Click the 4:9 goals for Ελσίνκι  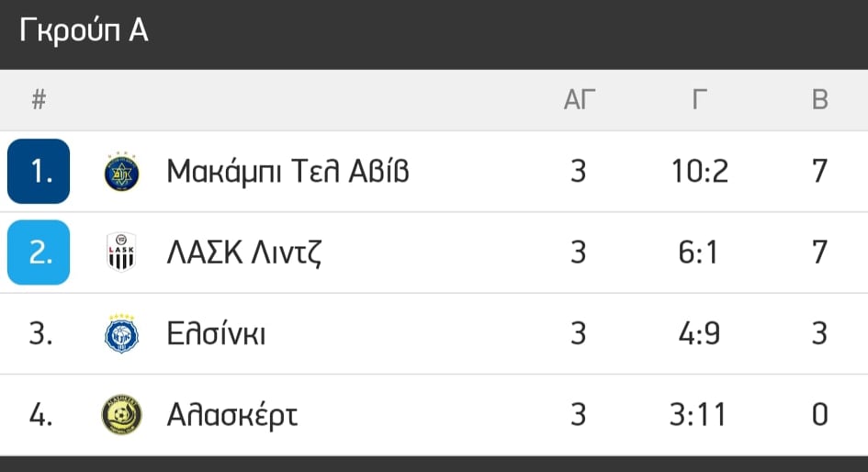point(699,333)
